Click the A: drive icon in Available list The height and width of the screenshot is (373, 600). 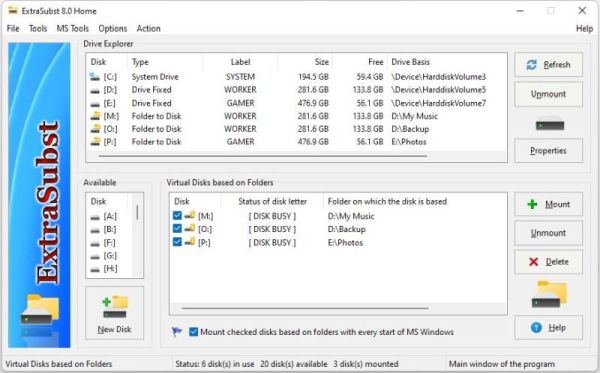(95, 217)
